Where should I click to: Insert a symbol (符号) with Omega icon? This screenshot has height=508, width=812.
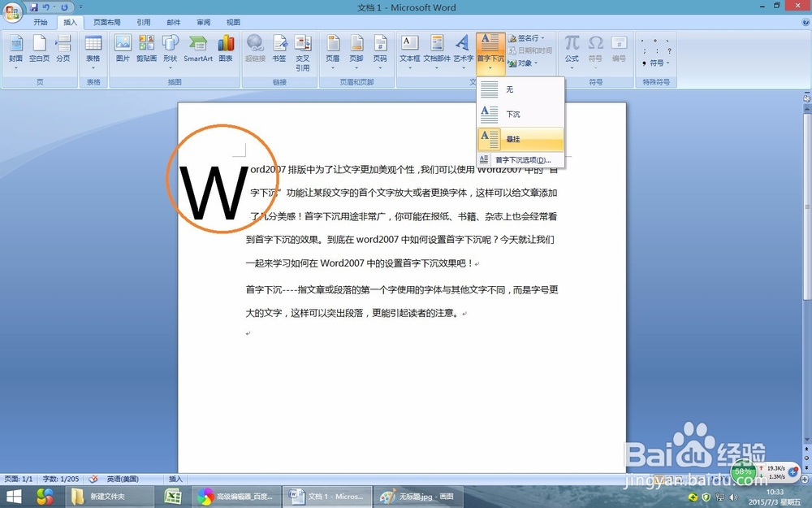pos(595,53)
